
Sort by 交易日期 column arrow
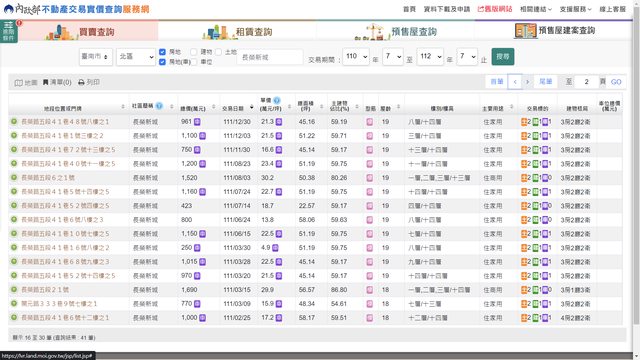pyautogui.click(x=251, y=107)
